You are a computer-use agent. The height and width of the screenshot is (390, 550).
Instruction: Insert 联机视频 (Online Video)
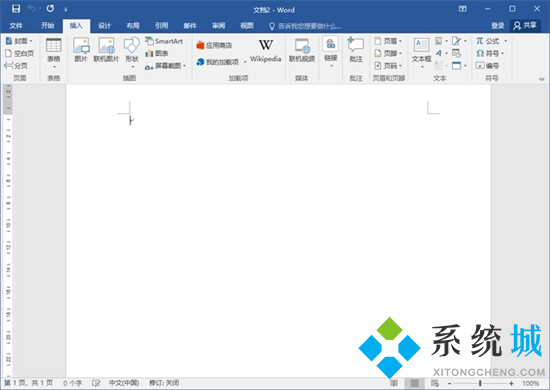point(302,51)
